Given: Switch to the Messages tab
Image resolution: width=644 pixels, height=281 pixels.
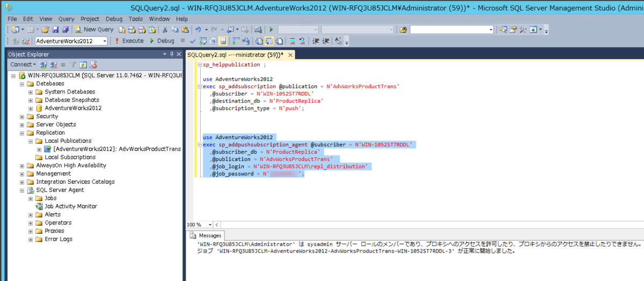Looking at the screenshot, I should tap(206, 235).
